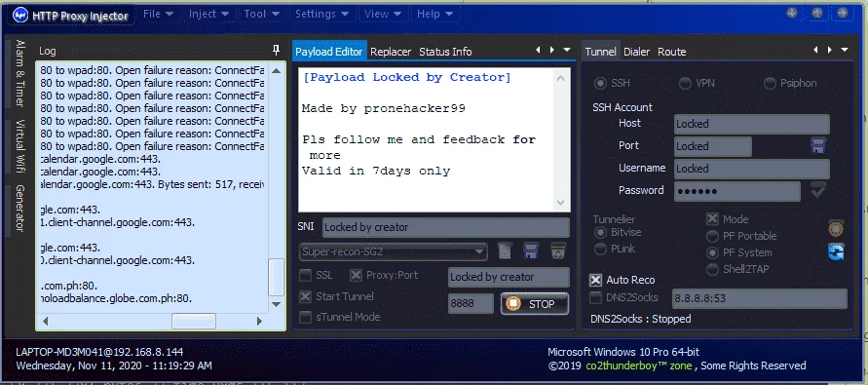Screen dimensions: 868x385
Task: Open the Inject menu
Action: (x=208, y=15)
